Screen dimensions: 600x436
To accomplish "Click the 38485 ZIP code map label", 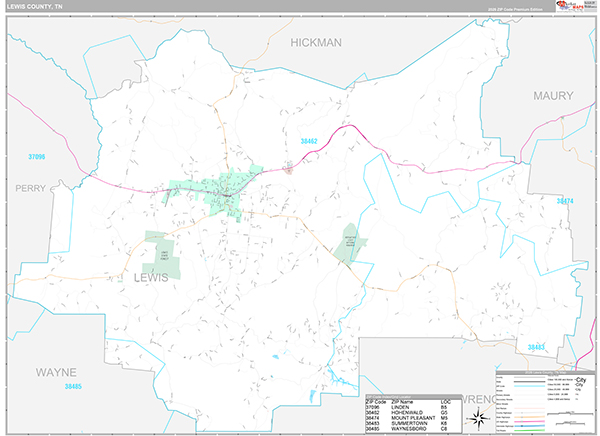I will pyautogui.click(x=73, y=386).
